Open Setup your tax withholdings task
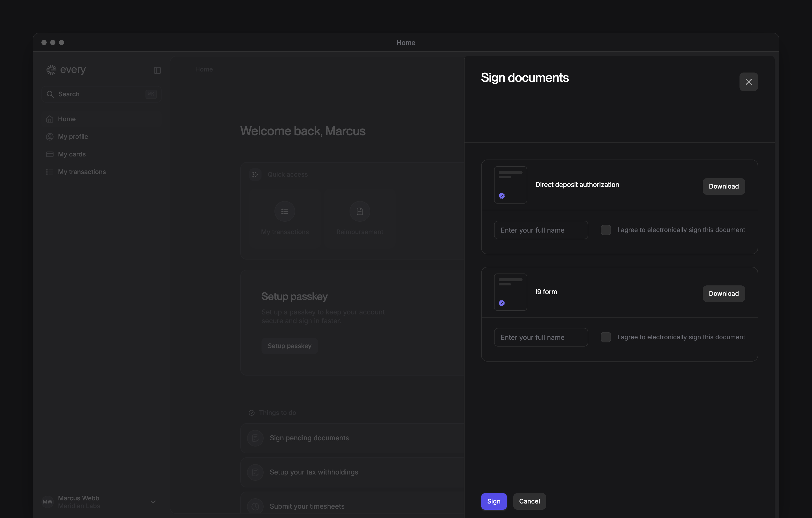812x518 pixels. click(x=352, y=472)
